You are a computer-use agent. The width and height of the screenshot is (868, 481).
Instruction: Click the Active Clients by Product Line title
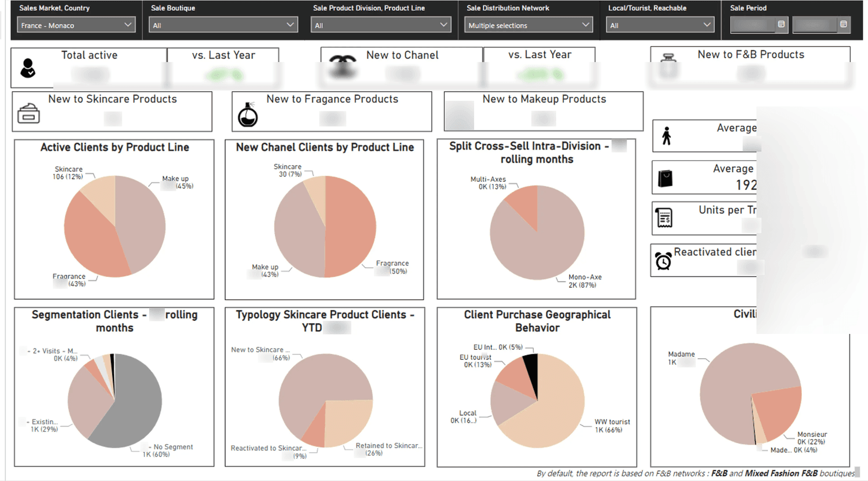(x=114, y=148)
